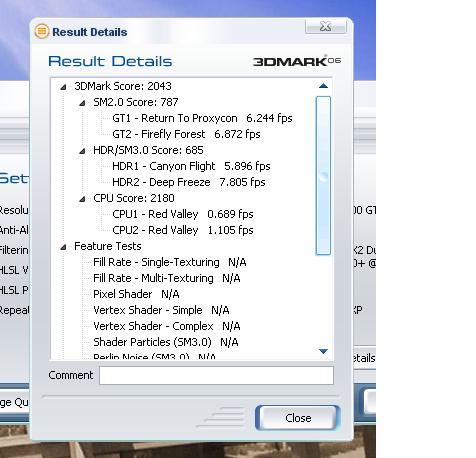The image size is (476, 458).
Task: Select Fill Rate - Single-Texturing row
Action: [x=170, y=262]
